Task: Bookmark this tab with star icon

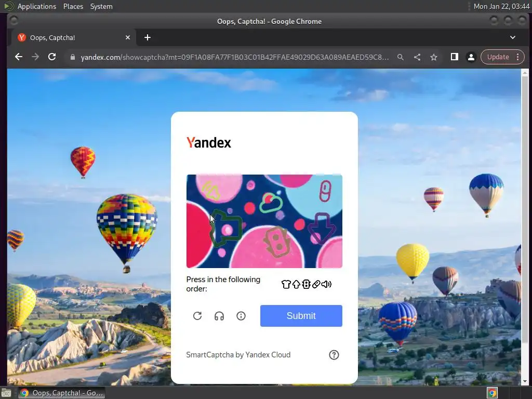Action: click(434, 57)
